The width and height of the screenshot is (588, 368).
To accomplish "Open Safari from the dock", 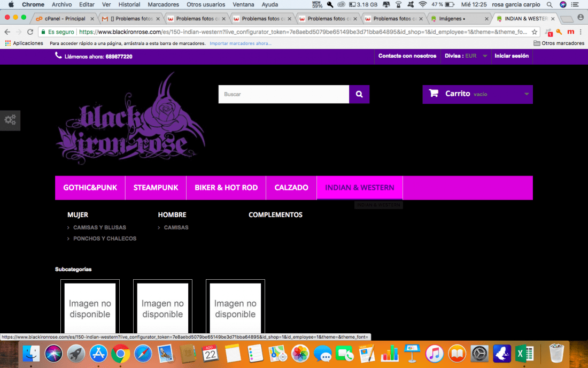I will pyautogui.click(x=143, y=354).
